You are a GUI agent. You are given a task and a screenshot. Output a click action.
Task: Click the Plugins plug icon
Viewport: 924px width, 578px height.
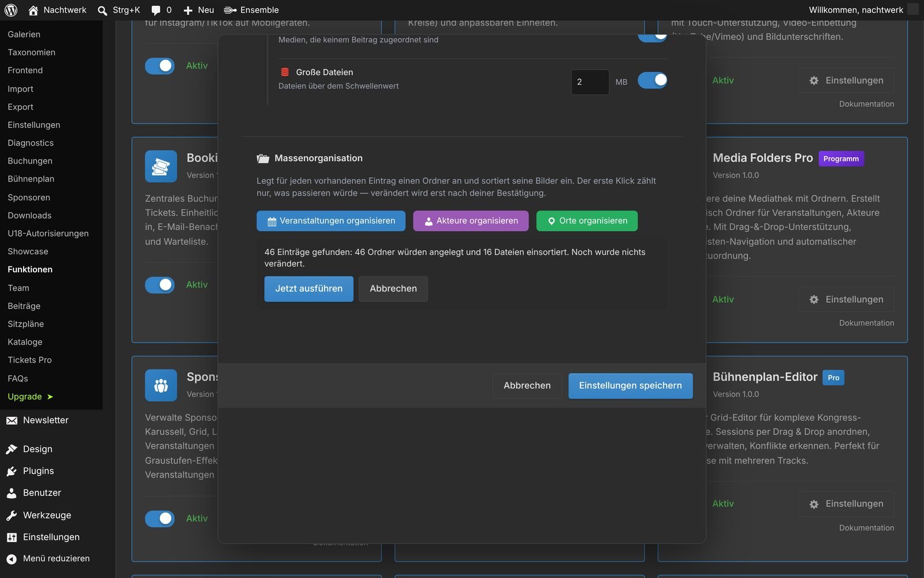(12, 471)
